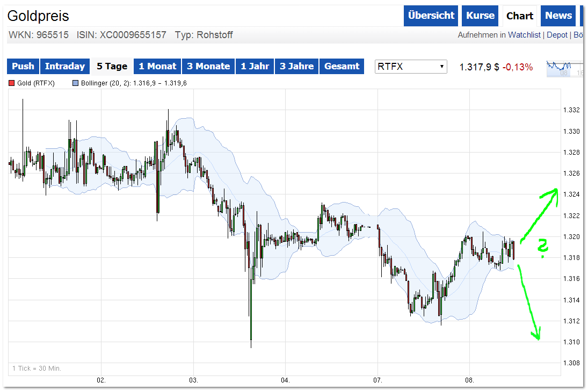
Task: Show the 3 Jahre chart
Action: [x=297, y=66]
